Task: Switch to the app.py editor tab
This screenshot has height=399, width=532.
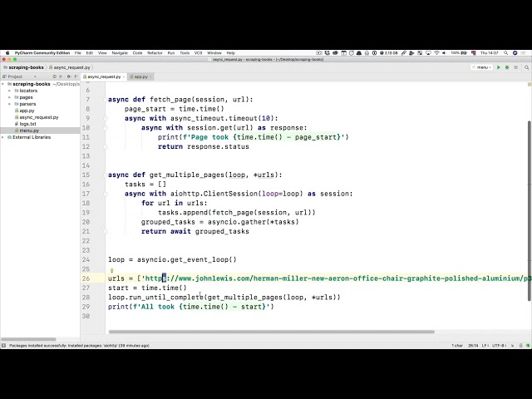Action: [x=140, y=76]
